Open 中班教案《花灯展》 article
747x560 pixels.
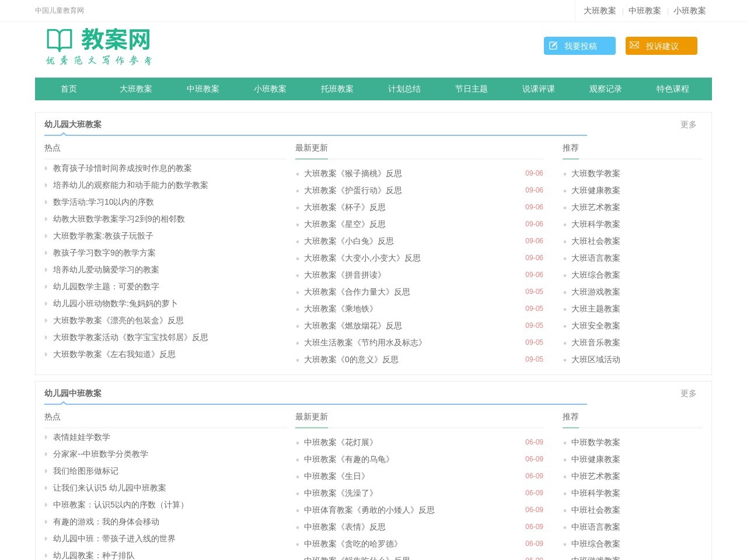click(340, 442)
